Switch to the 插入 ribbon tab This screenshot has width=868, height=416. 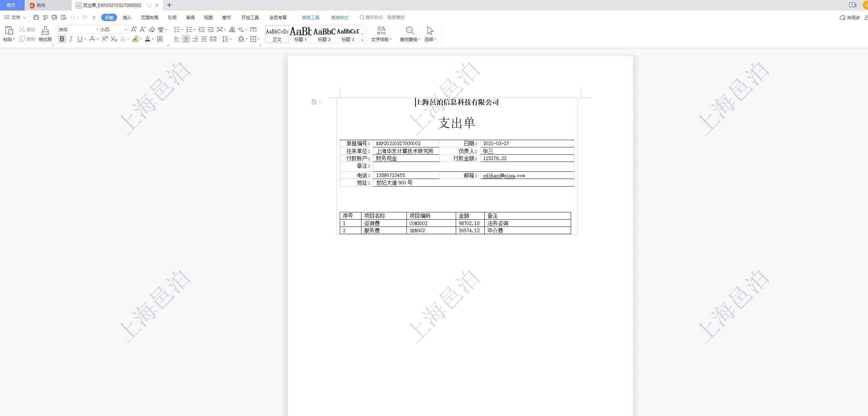point(127,17)
